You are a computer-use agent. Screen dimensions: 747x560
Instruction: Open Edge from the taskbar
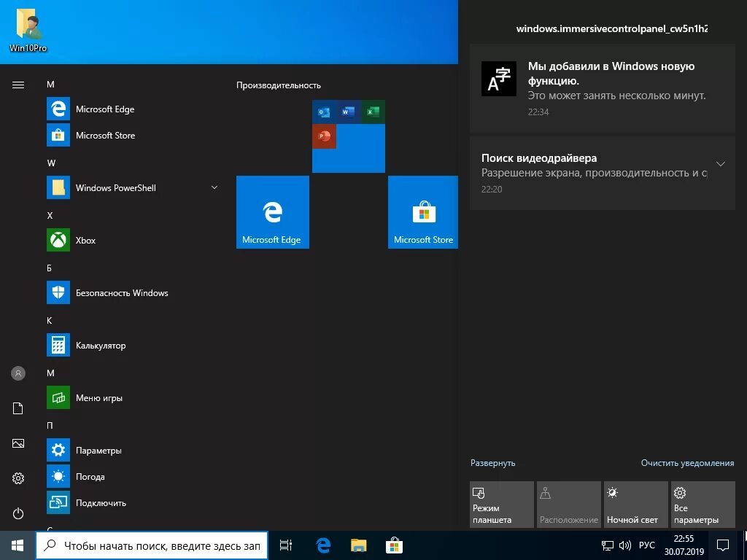(x=323, y=545)
